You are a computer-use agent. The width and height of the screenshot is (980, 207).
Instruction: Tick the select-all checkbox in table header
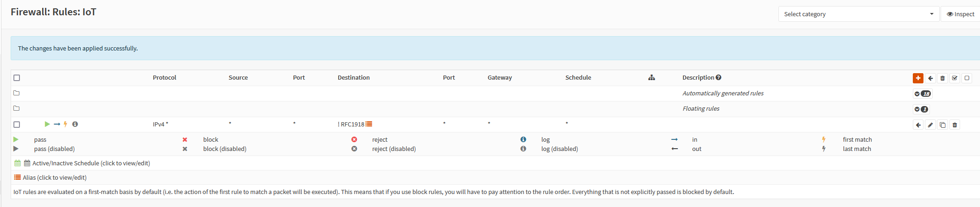[17, 78]
